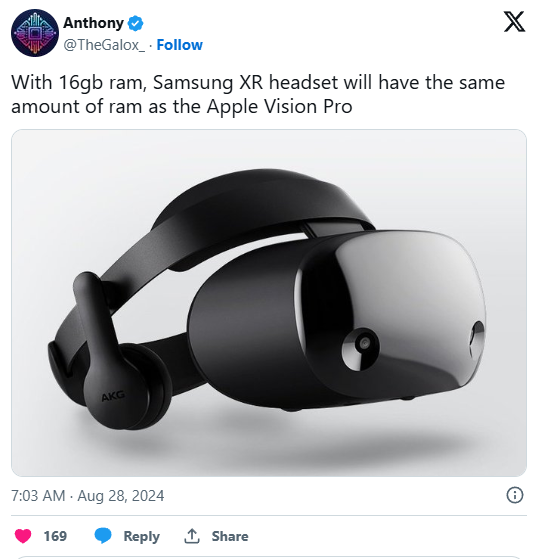Click the Apple Vision Pro text line

[182, 106]
